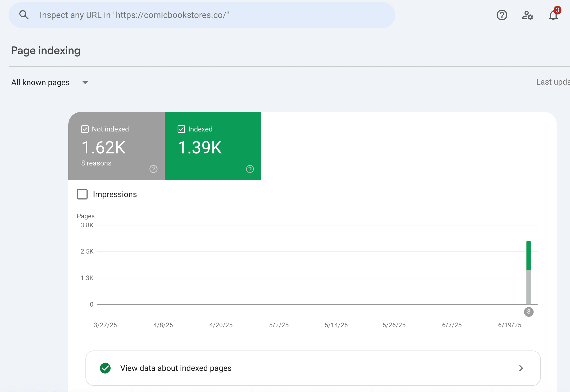The height and width of the screenshot is (392, 570).
Task: Click help icon in Not indexed card
Action: click(x=153, y=169)
